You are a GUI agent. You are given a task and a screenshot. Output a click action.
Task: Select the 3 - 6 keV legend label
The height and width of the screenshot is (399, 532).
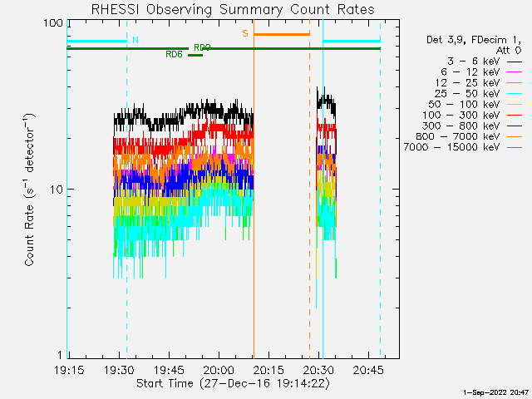[x=474, y=62]
